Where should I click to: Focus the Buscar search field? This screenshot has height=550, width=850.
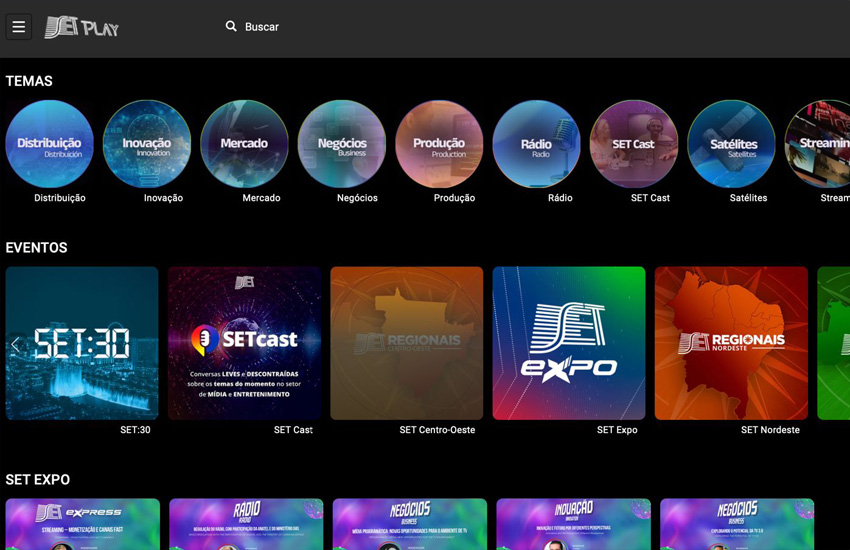tap(262, 27)
